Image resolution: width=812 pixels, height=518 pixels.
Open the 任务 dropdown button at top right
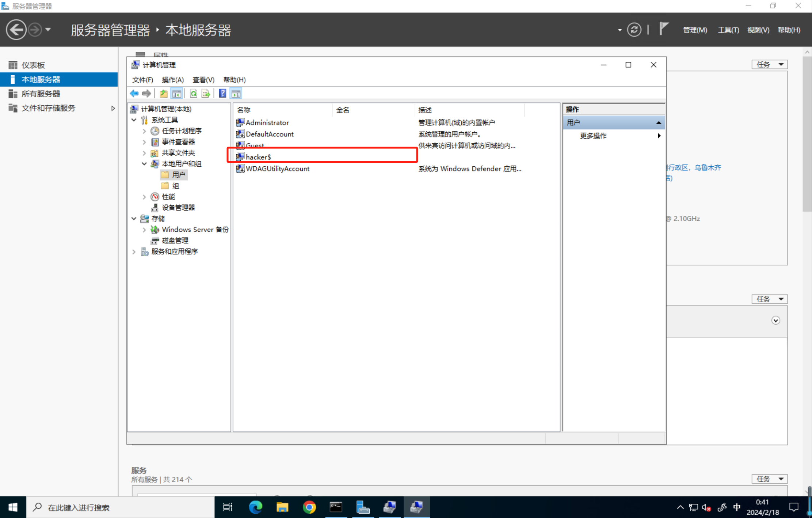click(x=769, y=64)
